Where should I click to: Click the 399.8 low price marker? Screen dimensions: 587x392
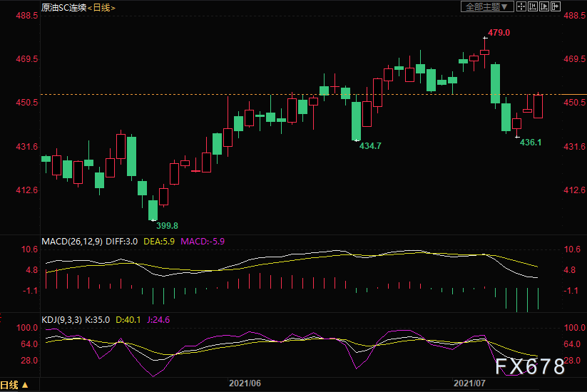166,225
